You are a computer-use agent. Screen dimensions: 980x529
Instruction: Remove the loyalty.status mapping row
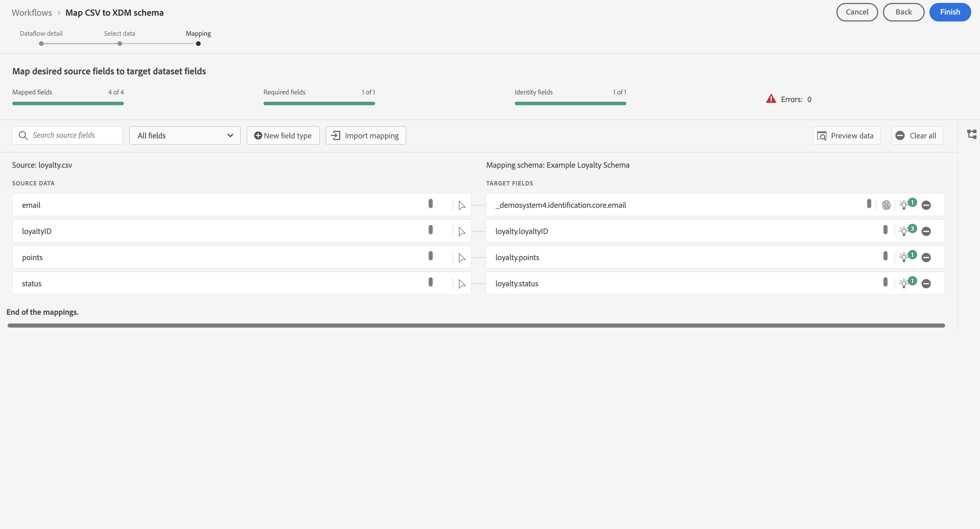point(926,284)
